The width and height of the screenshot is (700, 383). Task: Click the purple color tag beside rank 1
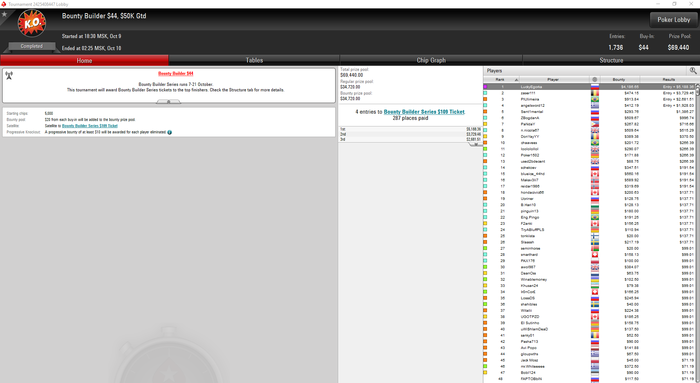(x=485, y=87)
